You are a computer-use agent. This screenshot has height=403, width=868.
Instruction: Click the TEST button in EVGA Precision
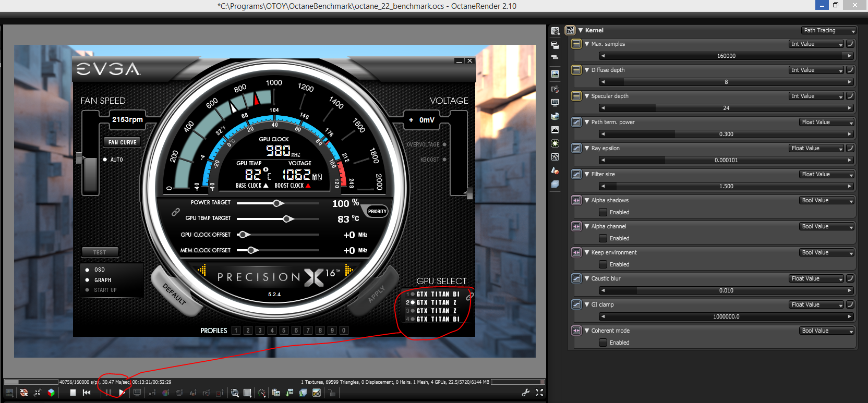tap(100, 252)
